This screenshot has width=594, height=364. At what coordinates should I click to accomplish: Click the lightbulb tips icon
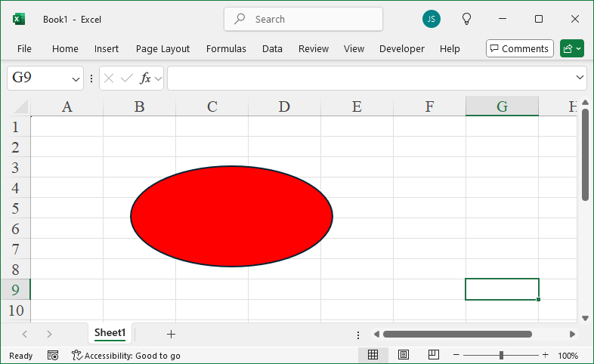tap(467, 19)
